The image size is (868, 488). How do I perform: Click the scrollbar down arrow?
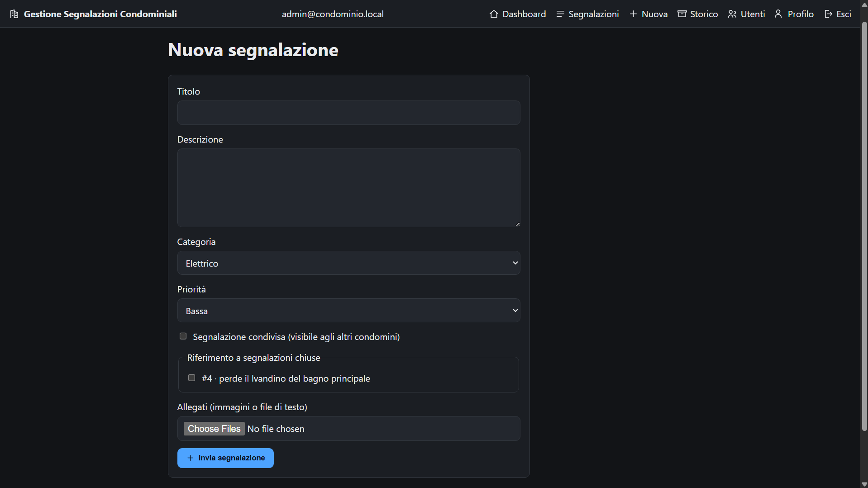pyautogui.click(x=864, y=484)
